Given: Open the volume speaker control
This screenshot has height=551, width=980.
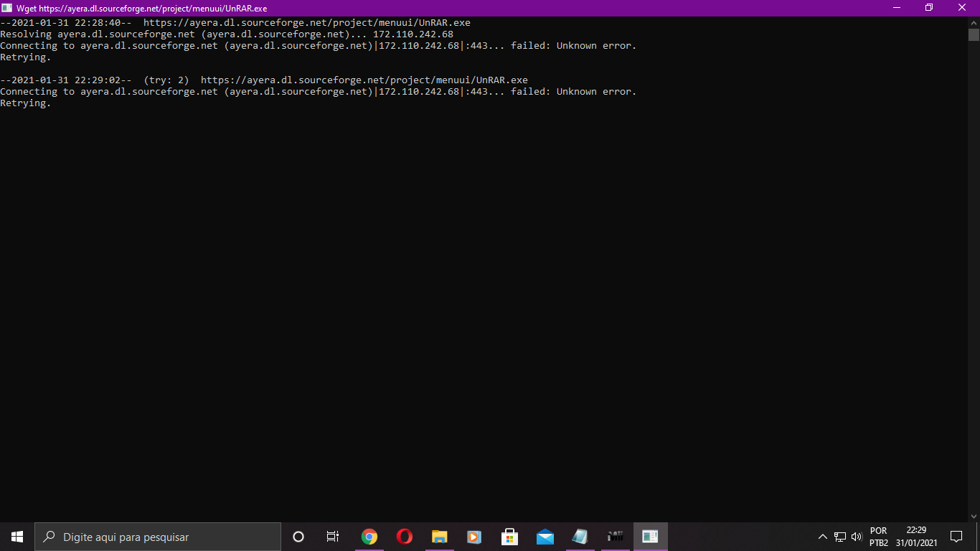Looking at the screenshot, I should (x=857, y=537).
